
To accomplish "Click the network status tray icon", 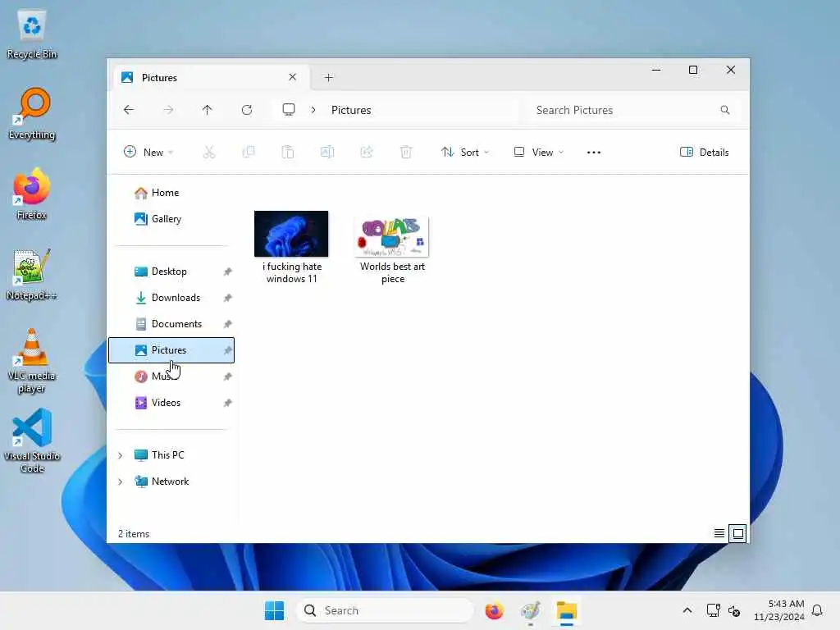I will click(x=713, y=610).
